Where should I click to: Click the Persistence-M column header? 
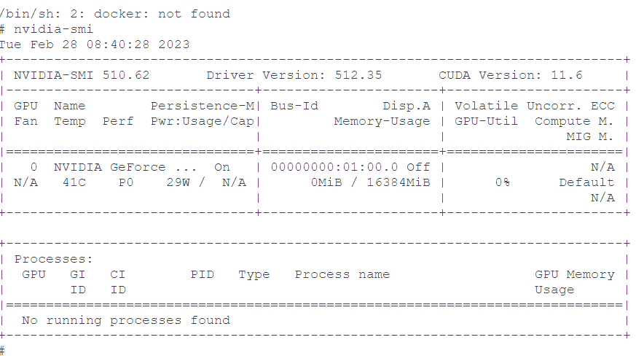coord(203,106)
